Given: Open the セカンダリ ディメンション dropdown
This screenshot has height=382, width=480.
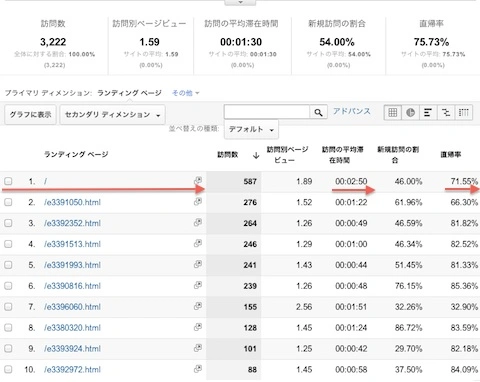Looking at the screenshot, I should (x=112, y=115).
